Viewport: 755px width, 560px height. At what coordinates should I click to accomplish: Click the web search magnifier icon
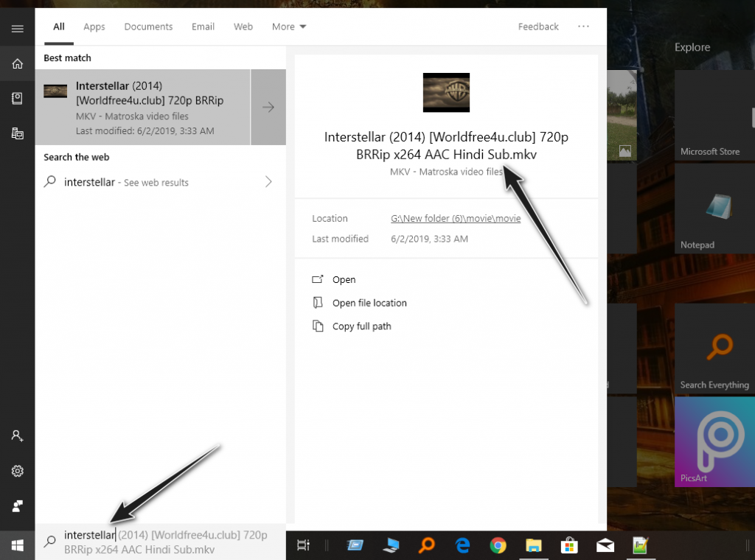[x=49, y=181]
